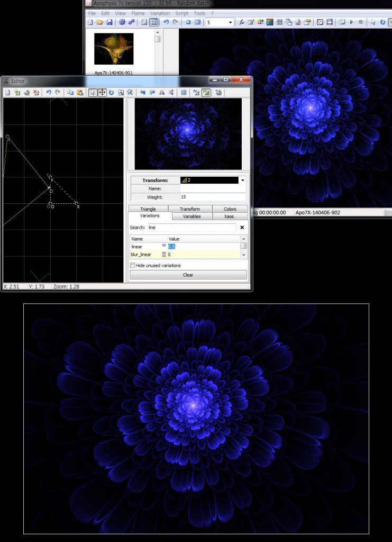Stop script using the gray square icon

point(361,22)
